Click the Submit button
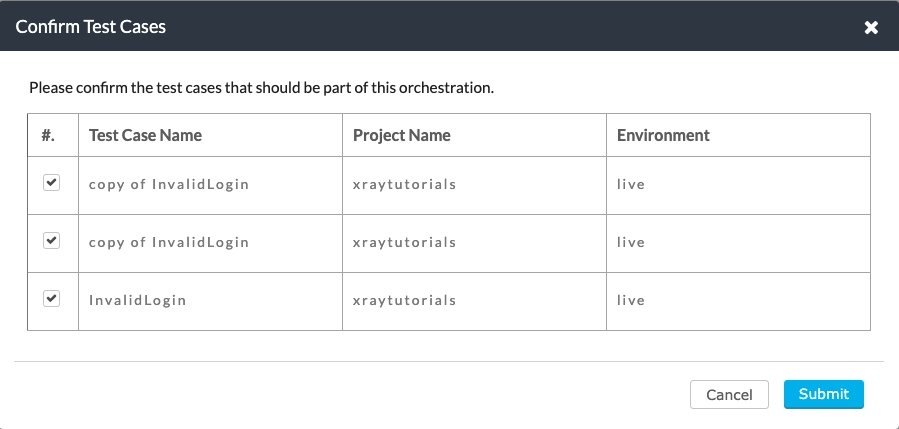 [824, 394]
